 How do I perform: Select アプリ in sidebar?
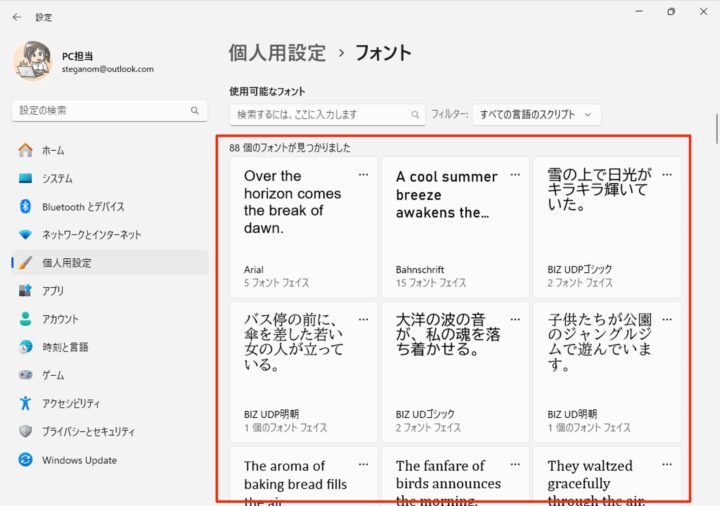[110, 291]
